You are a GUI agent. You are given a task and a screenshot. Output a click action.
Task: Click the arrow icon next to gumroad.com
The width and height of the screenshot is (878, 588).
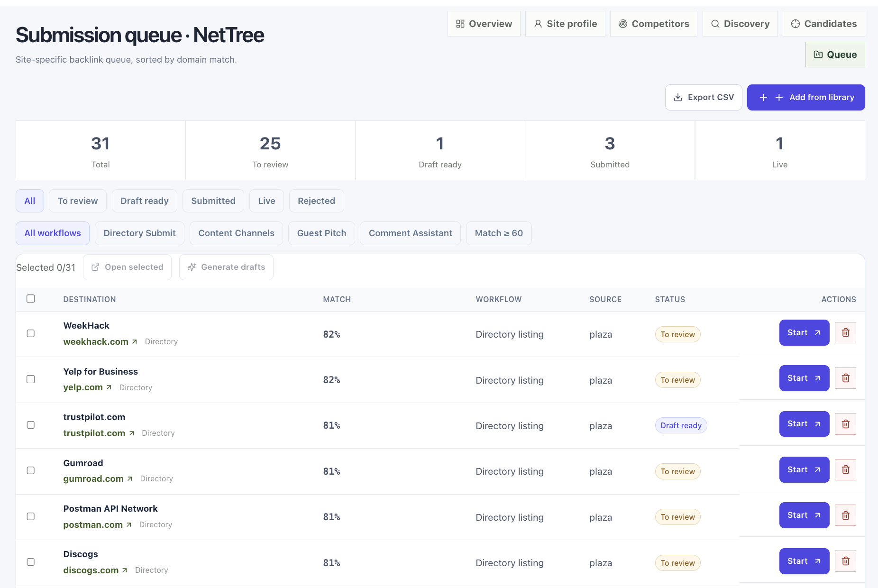(130, 479)
